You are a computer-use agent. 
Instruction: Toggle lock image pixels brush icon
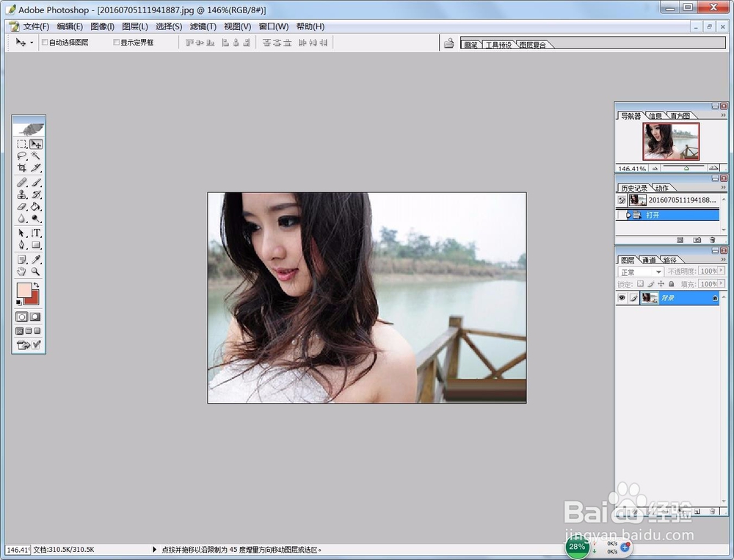[x=650, y=284]
